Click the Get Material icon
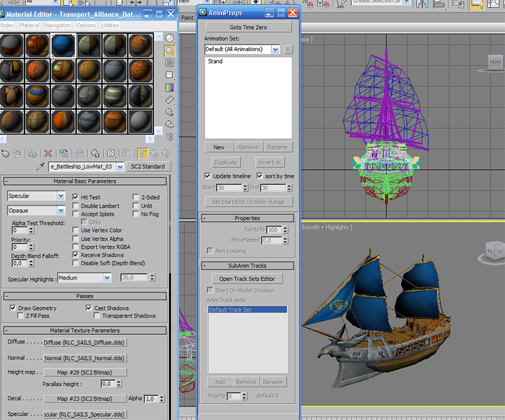This screenshot has height=420, width=505. [x=6, y=153]
